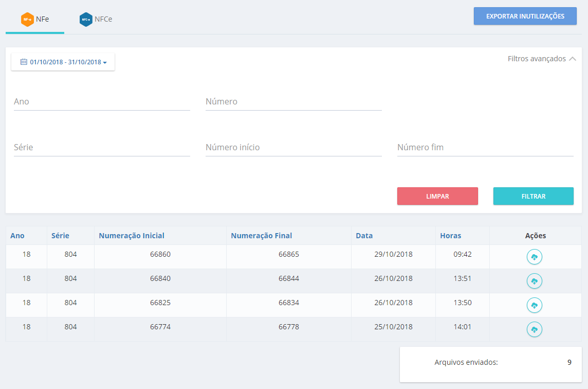Click the Número fim field
This screenshot has height=389, width=588.
pos(485,148)
